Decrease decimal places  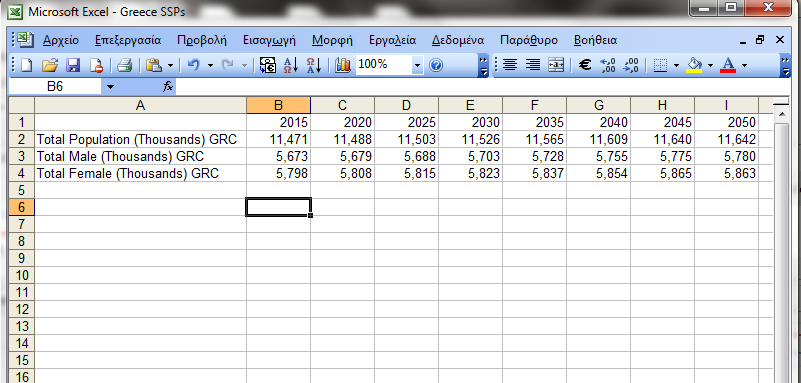tap(631, 65)
